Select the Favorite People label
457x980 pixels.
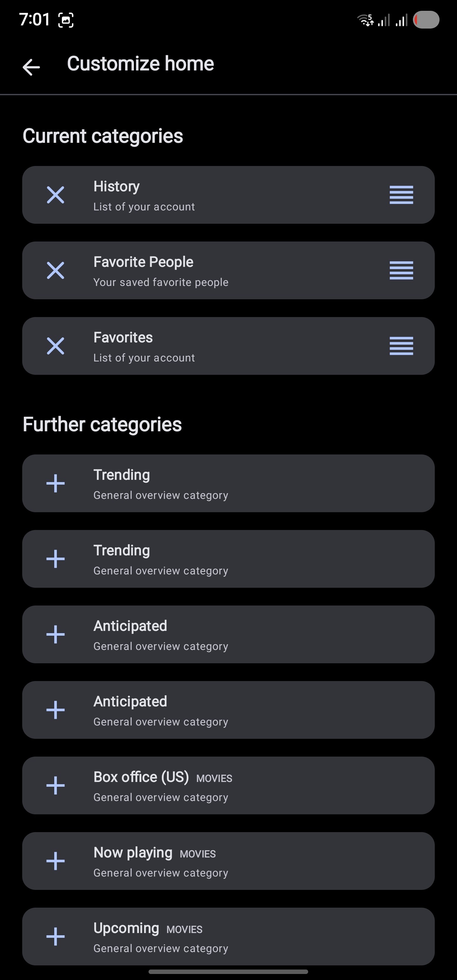pos(143,262)
